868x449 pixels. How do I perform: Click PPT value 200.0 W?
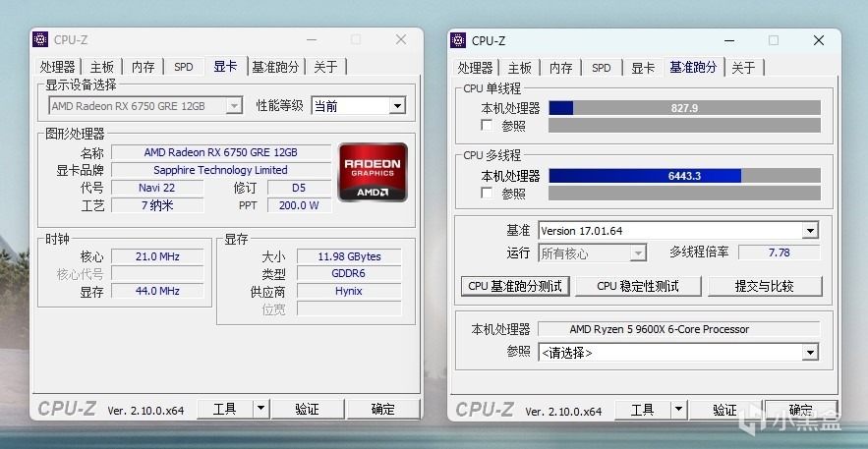pos(299,205)
